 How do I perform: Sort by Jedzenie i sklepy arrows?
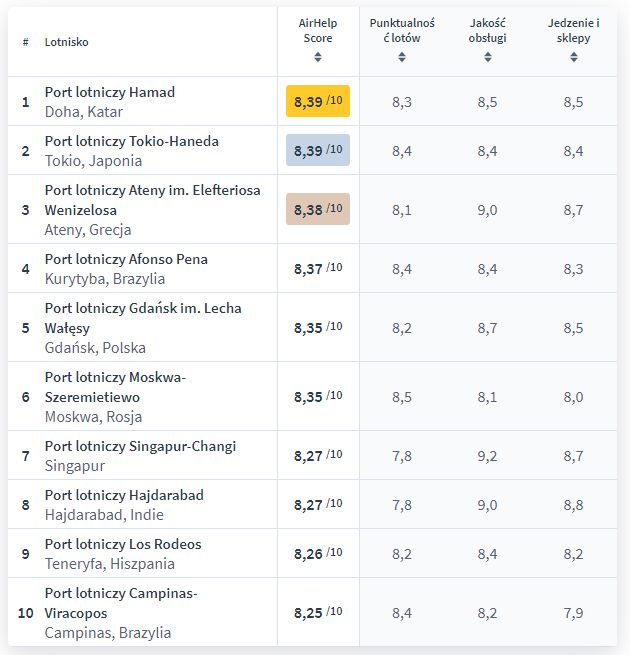575,57
